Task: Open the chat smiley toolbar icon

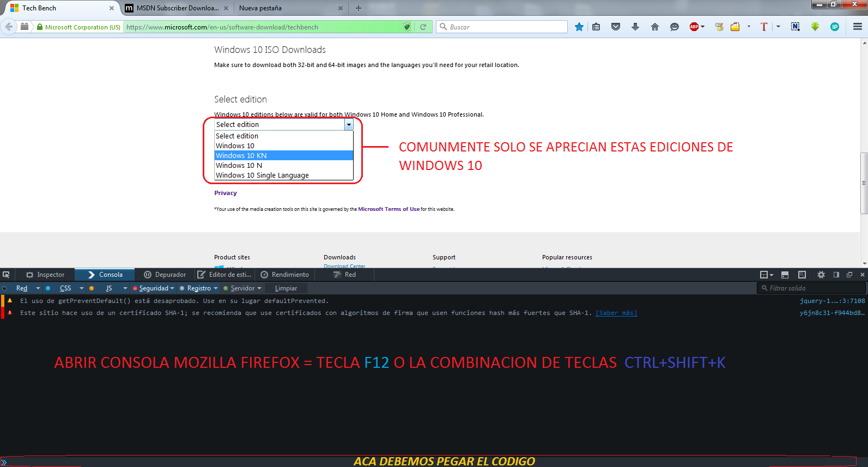Action: click(675, 27)
